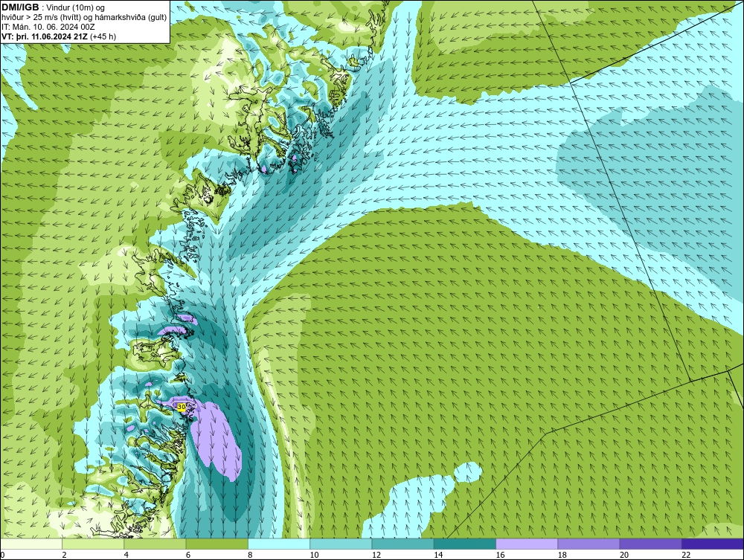744x560 pixels.
Task: Click the DMI/IGB title text
Action: tap(20, 7)
